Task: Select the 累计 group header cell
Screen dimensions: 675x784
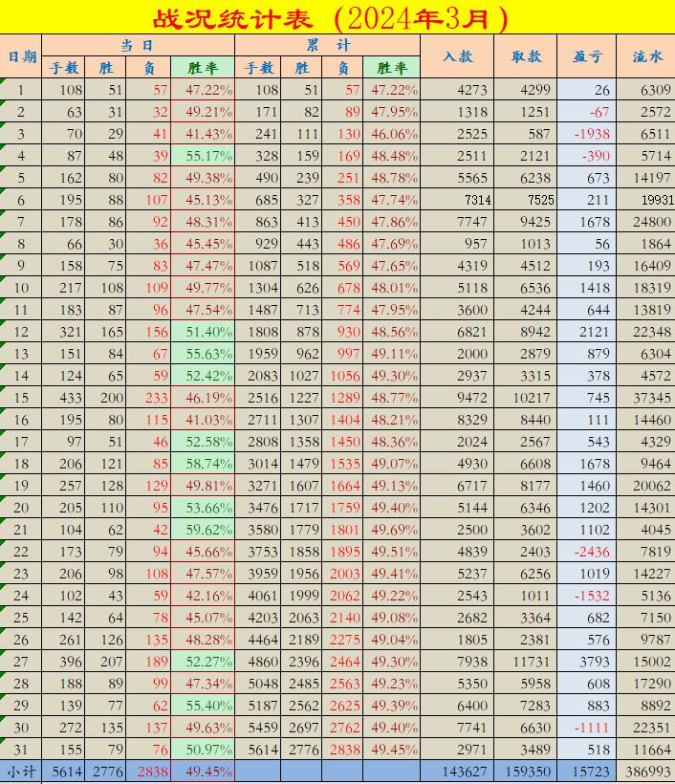Action: [x=327, y=45]
